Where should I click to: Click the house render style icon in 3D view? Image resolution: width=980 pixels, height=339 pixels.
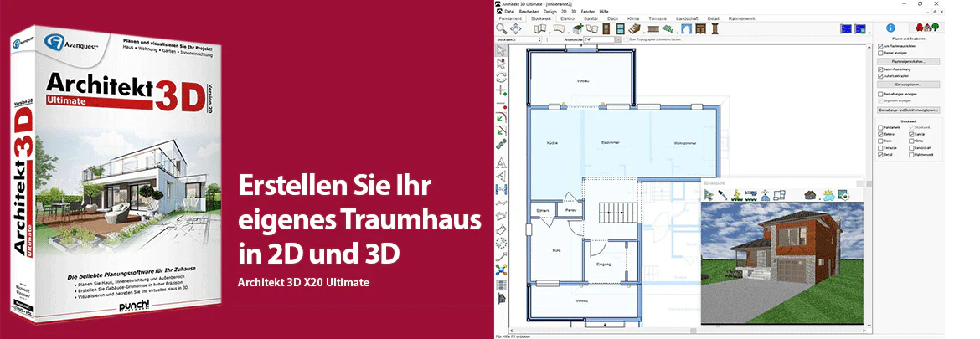(811, 195)
